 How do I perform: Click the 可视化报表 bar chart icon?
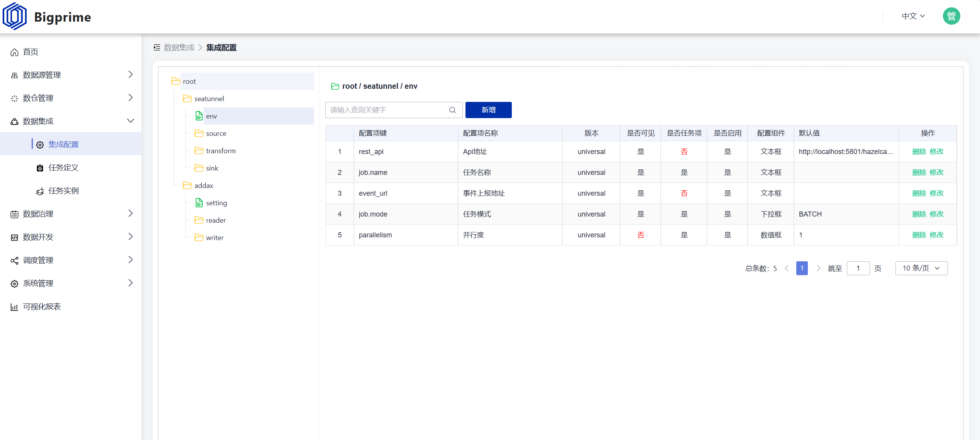pos(14,307)
